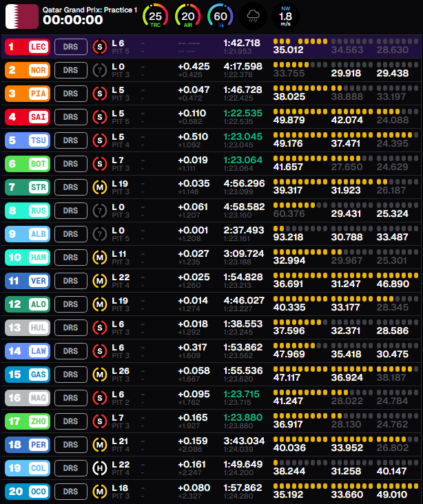Screen dimensions: 423x504
Task: Click the NW wind speed indicator
Action: [286, 16]
